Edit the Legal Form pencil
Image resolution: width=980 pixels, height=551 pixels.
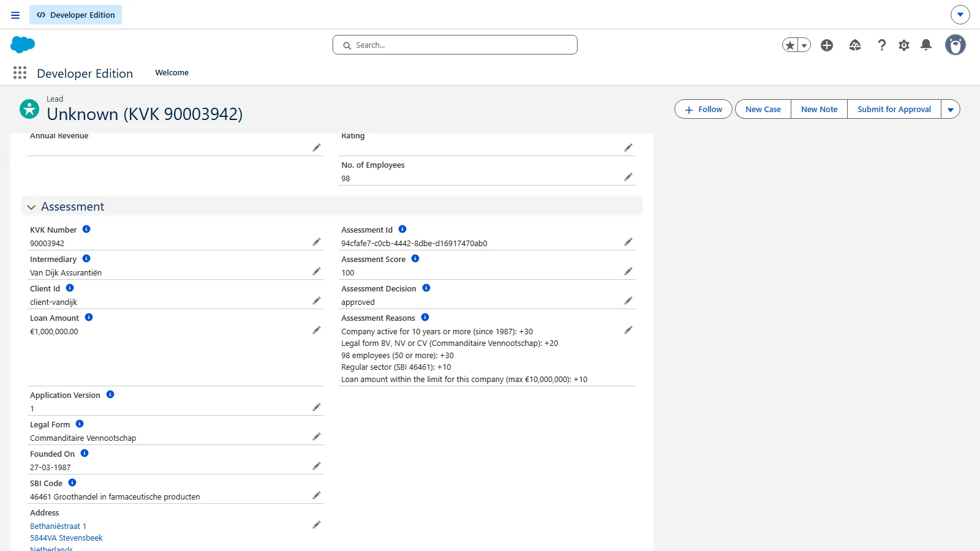[317, 437]
